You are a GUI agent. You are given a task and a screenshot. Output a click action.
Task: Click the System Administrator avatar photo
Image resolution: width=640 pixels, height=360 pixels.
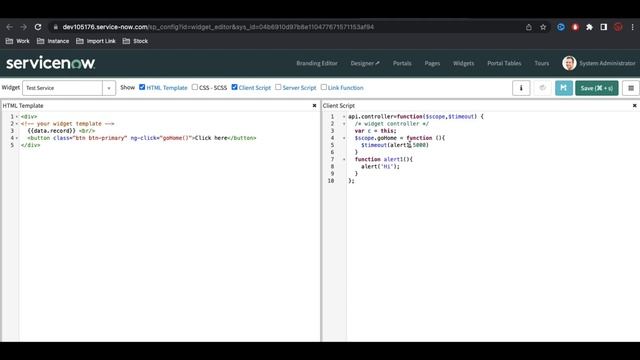point(569,63)
